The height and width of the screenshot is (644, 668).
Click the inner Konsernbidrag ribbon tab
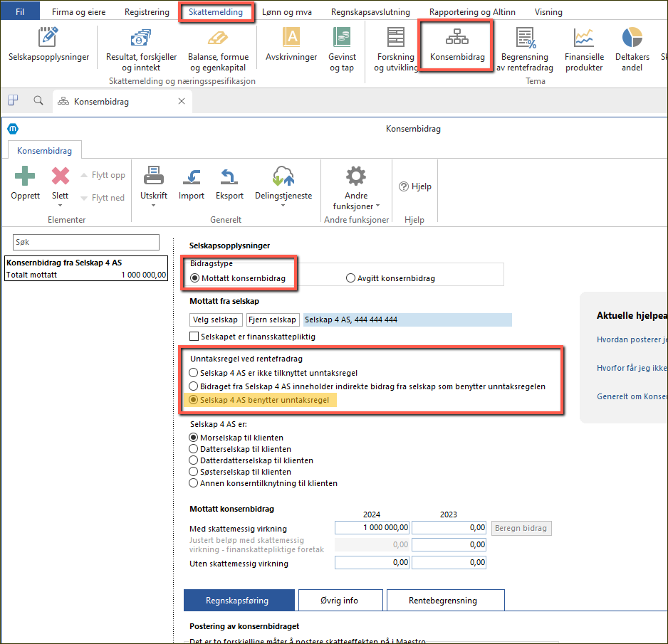pyautogui.click(x=44, y=151)
